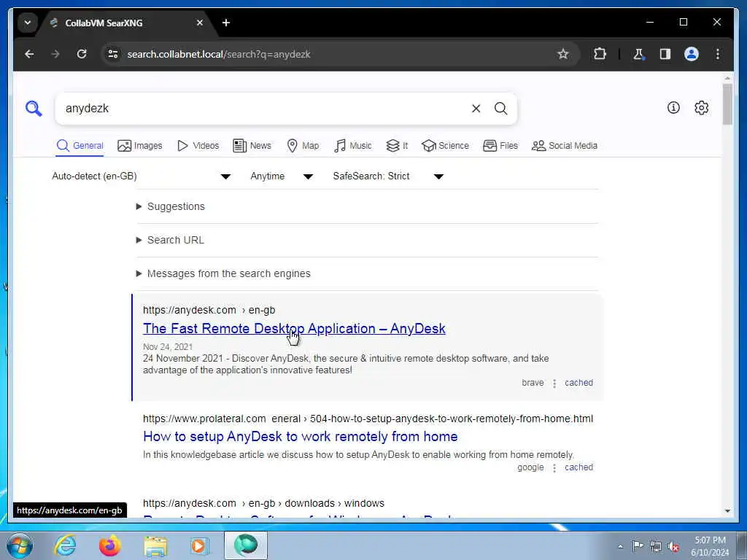Switch to the Science tab
The height and width of the screenshot is (560, 747).
coord(446,146)
